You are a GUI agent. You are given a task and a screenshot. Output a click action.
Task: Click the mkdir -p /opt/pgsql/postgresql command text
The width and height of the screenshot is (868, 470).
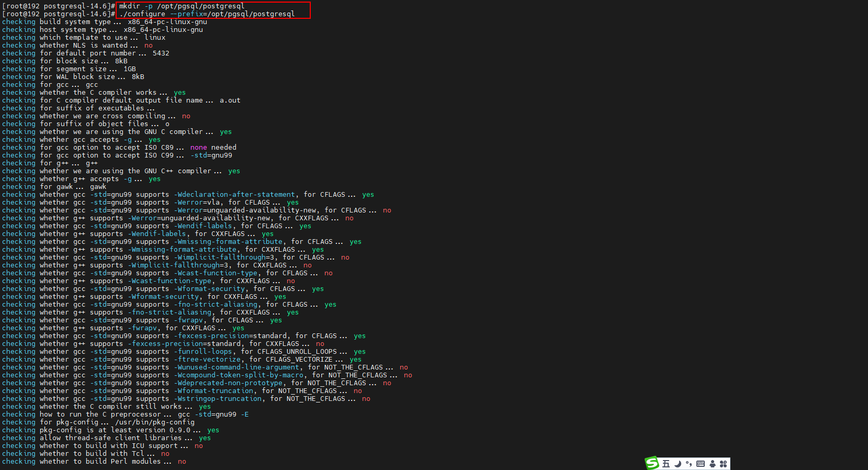(182, 6)
